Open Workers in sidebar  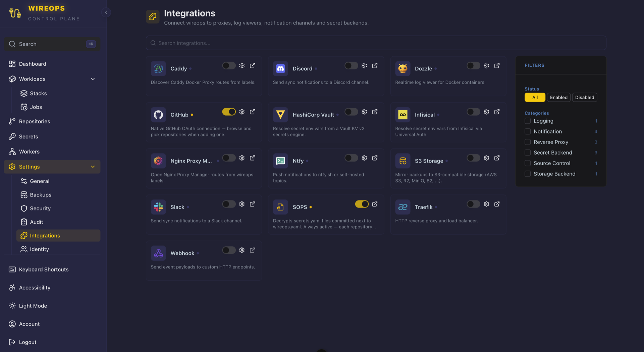pyautogui.click(x=52, y=152)
